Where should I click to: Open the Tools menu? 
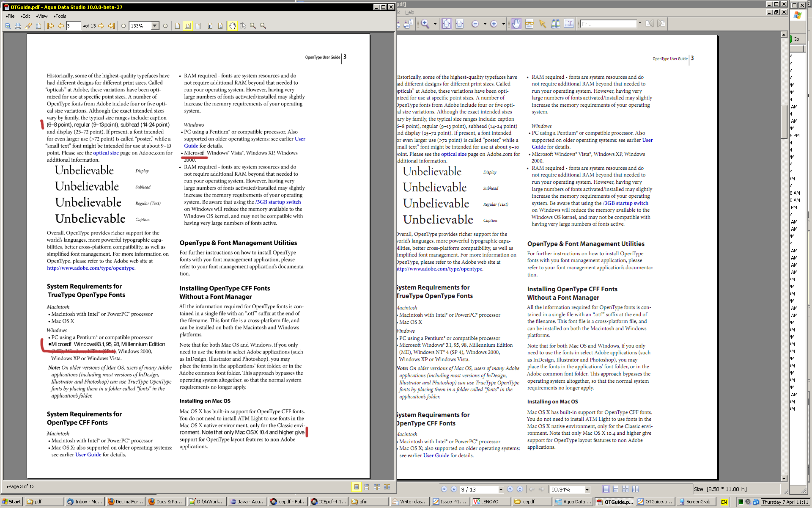(60, 16)
